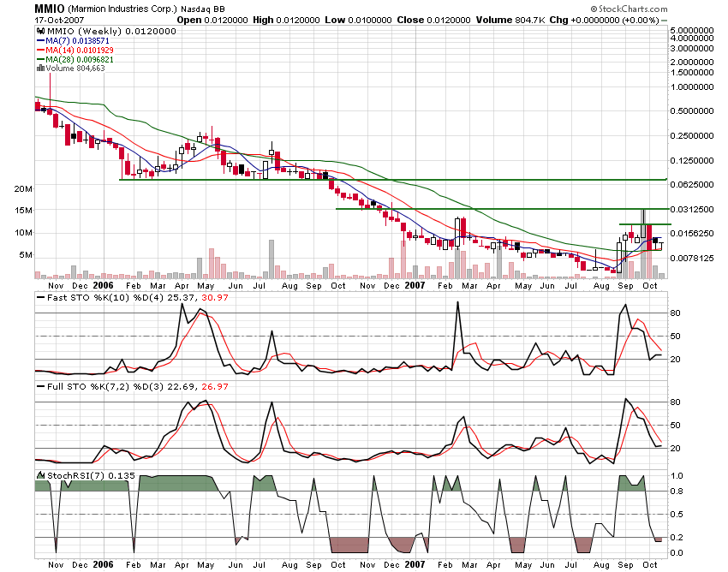Click the Nasdaq BB exchange label
This screenshot has height=572, width=728.
tap(203, 9)
